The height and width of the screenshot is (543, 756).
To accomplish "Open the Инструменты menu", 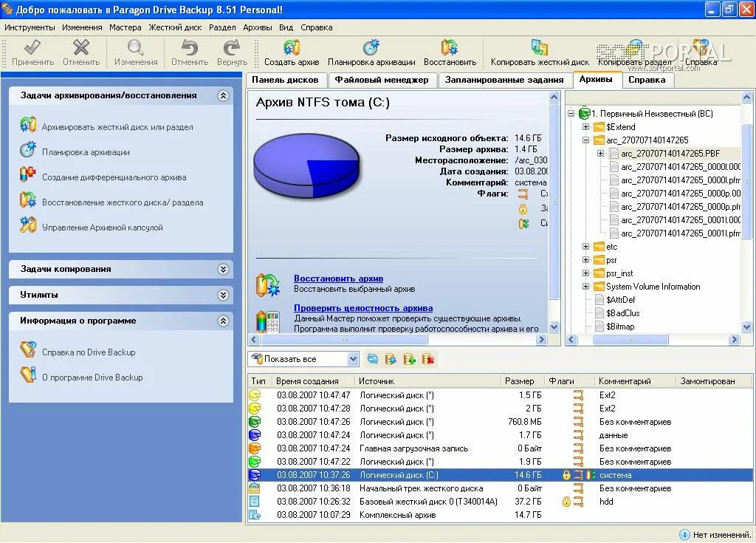I will (30, 27).
